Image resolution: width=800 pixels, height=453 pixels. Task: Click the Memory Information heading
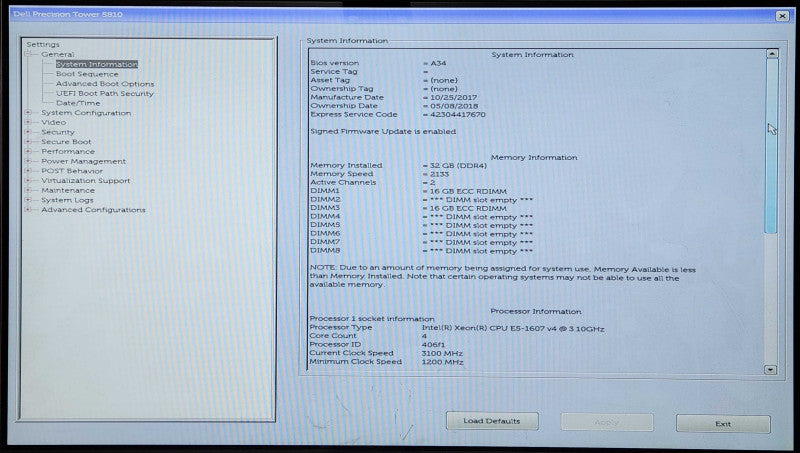(x=534, y=158)
